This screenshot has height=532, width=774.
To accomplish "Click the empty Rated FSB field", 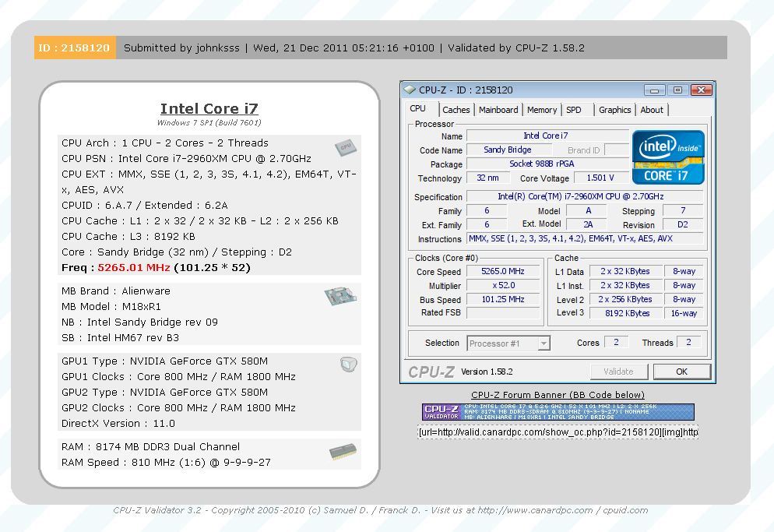I will click(x=502, y=312).
